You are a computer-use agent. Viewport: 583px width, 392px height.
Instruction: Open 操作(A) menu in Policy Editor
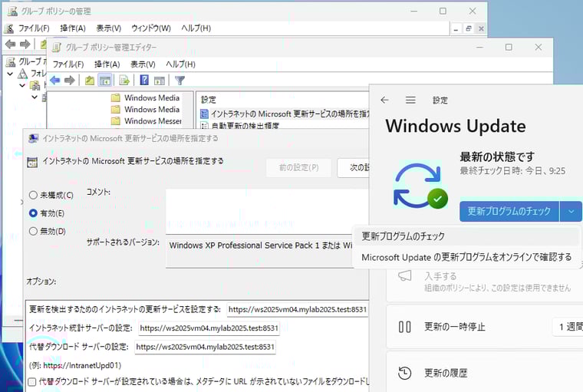[x=107, y=64]
